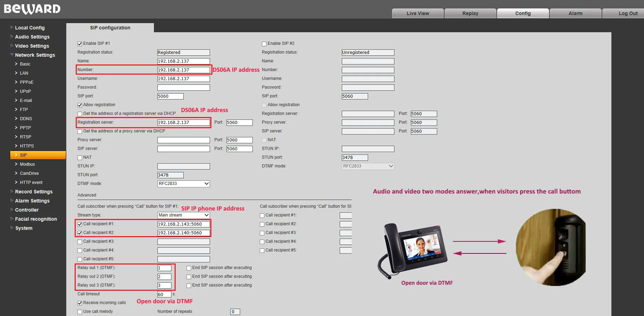Collapse the Network Settings section
The height and width of the screenshot is (316, 644).
click(35, 55)
